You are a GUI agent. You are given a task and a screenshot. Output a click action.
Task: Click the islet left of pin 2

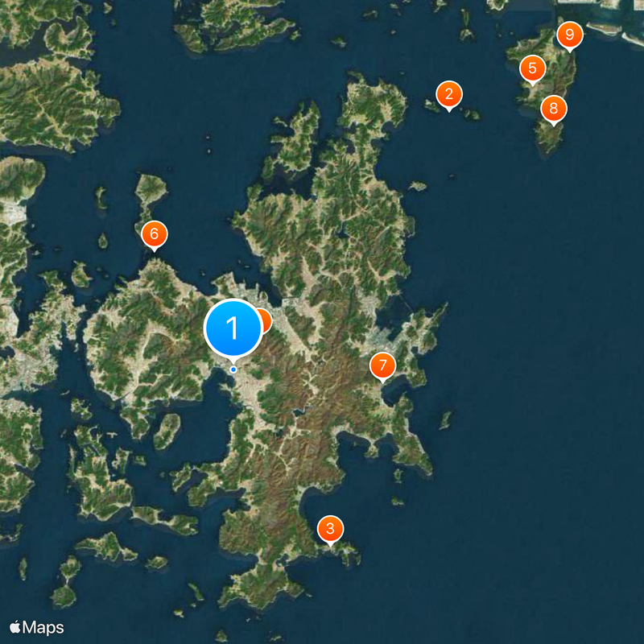coord(431,105)
